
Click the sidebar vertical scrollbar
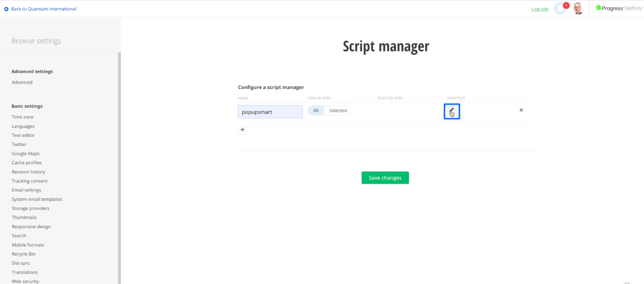point(119,168)
